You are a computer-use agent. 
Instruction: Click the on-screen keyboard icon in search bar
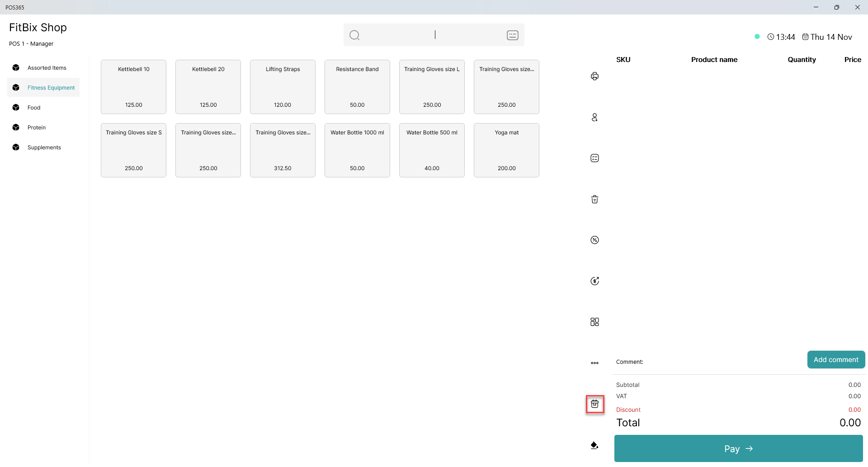(x=512, y=35)
